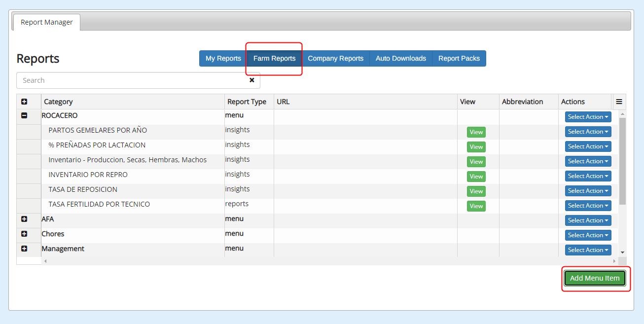Viewport: 644px width, 324px height.
Task: Switch to the Company Reports tab
Action: pos(335,58)
